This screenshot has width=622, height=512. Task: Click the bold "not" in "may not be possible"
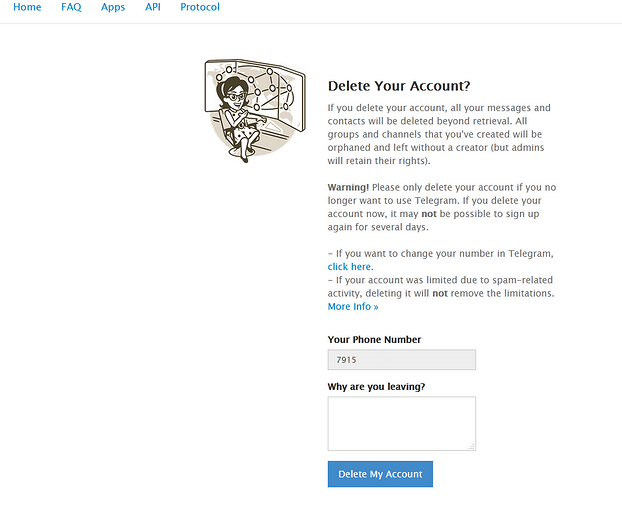pos(429,214)
